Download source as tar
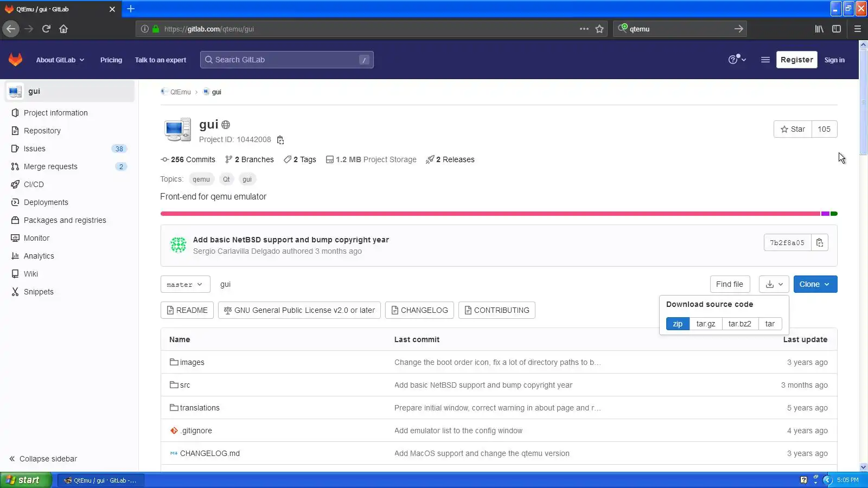 (x=770, y=324)
